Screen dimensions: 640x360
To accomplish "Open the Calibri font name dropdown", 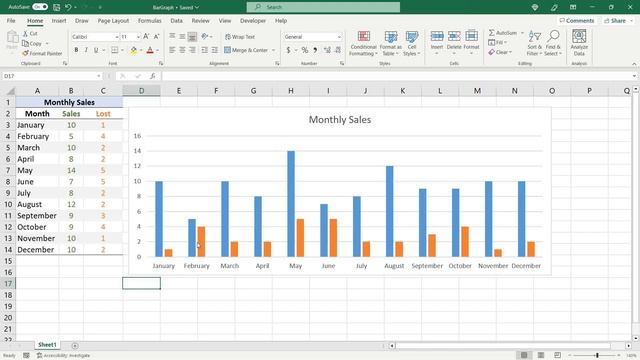I will pyautogui.click(x=117, y=37).
